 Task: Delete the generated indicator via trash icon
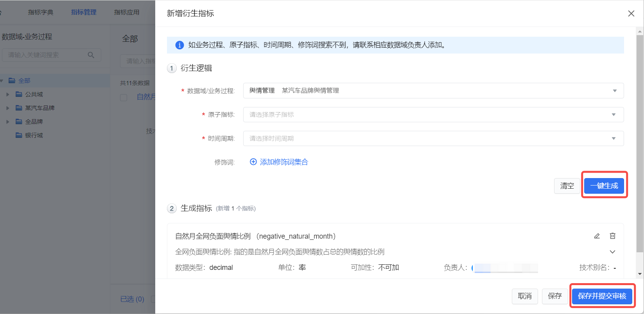(613, 236)
